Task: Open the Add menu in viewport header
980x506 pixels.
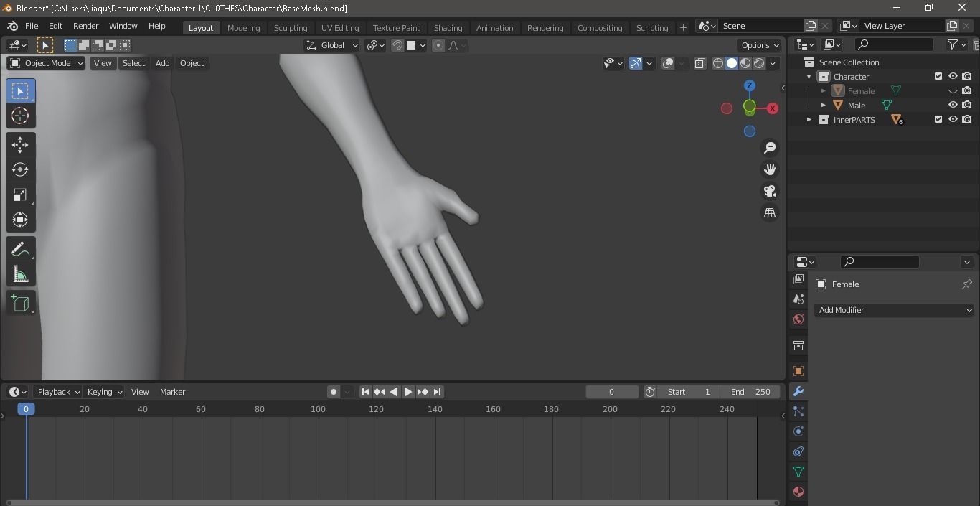Action: coord(163,63)
